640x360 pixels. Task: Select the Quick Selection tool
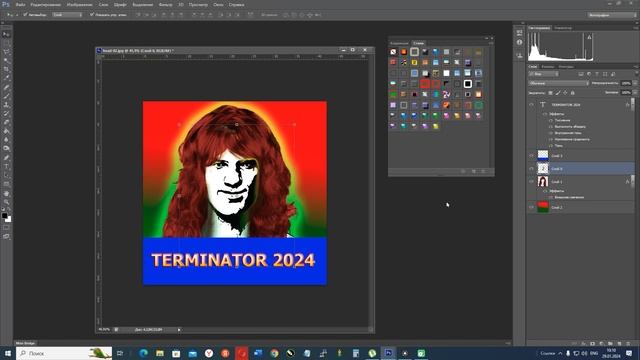(x=6, y=60)
